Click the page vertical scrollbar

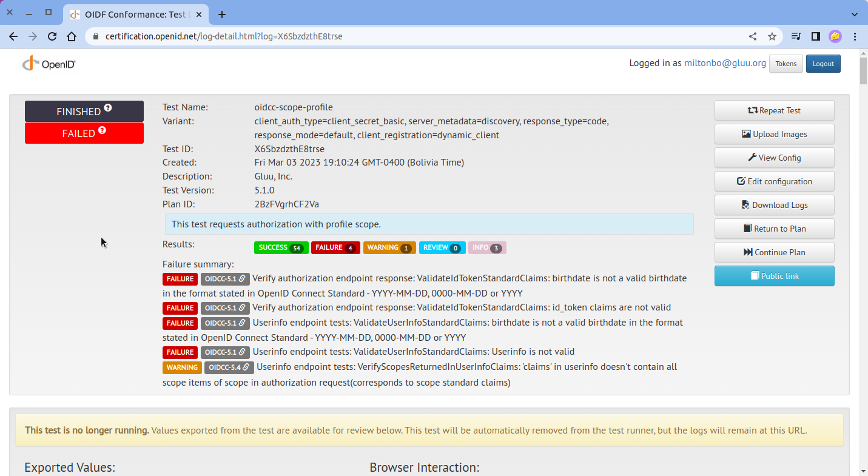pyautogui.click(x=864, y=70)
